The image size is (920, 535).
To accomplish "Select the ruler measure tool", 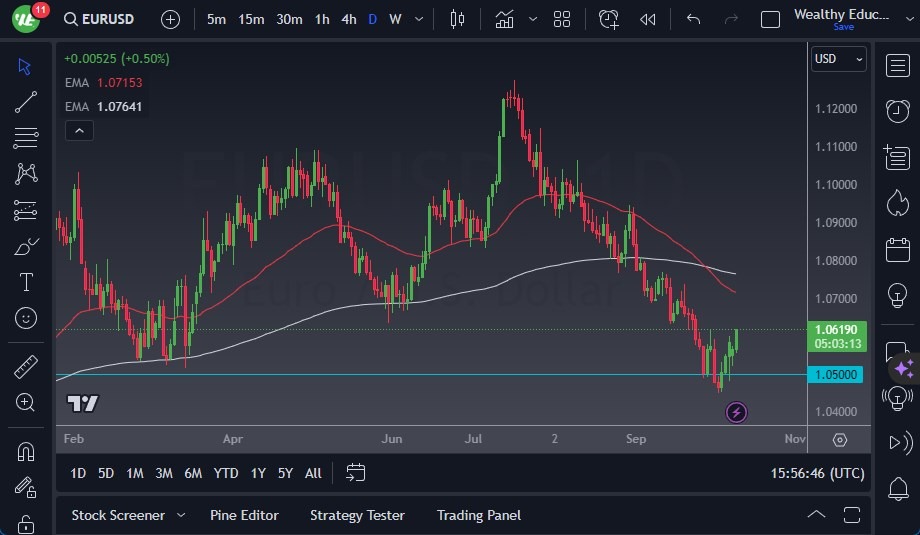I will tap(26, 367).
